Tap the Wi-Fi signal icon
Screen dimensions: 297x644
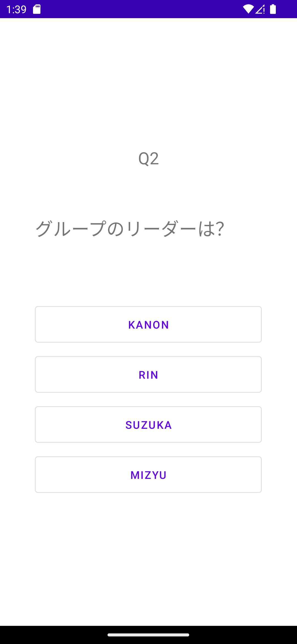point(248,9)
